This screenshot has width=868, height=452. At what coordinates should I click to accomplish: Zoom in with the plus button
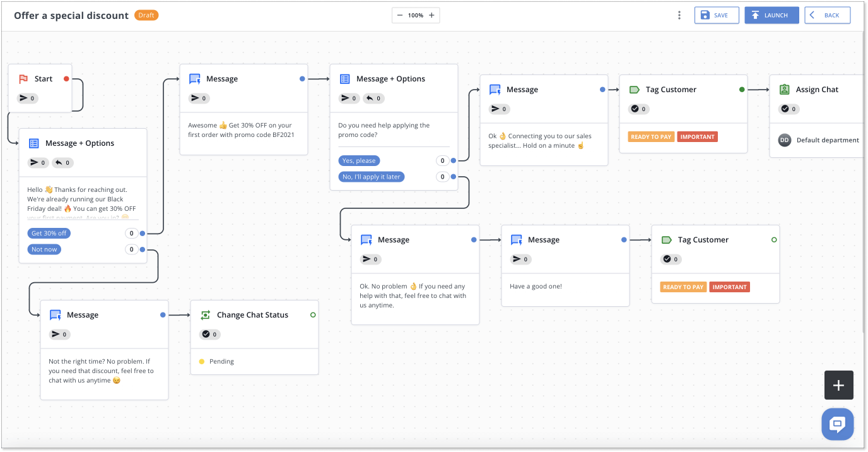pos(431,15)
